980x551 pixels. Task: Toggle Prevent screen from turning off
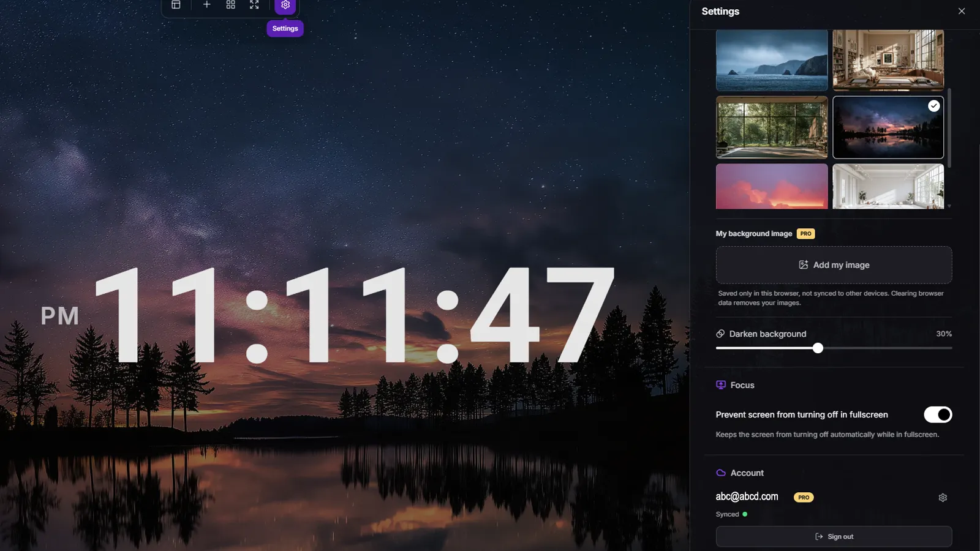click(x=938, y=414)
